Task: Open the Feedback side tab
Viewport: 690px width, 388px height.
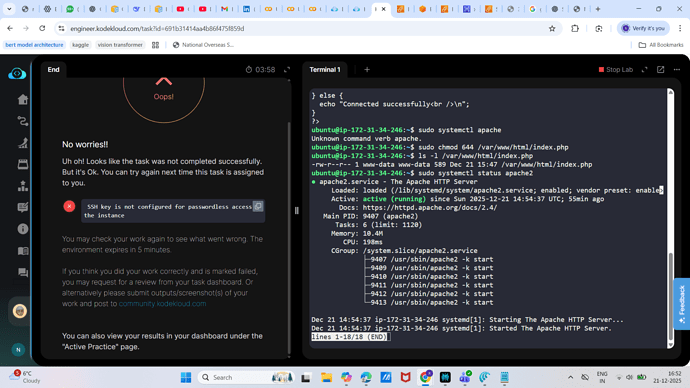Action: click(682, 304)
